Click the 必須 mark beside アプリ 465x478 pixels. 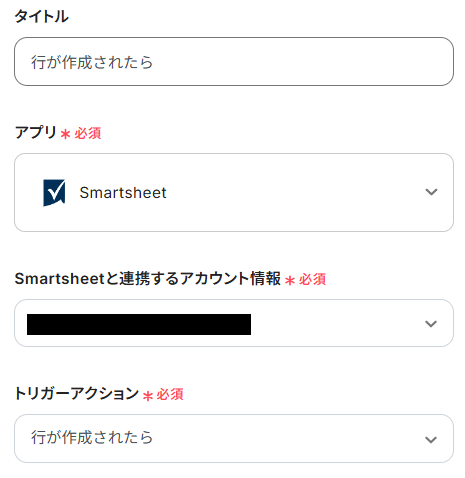(88, 133)
